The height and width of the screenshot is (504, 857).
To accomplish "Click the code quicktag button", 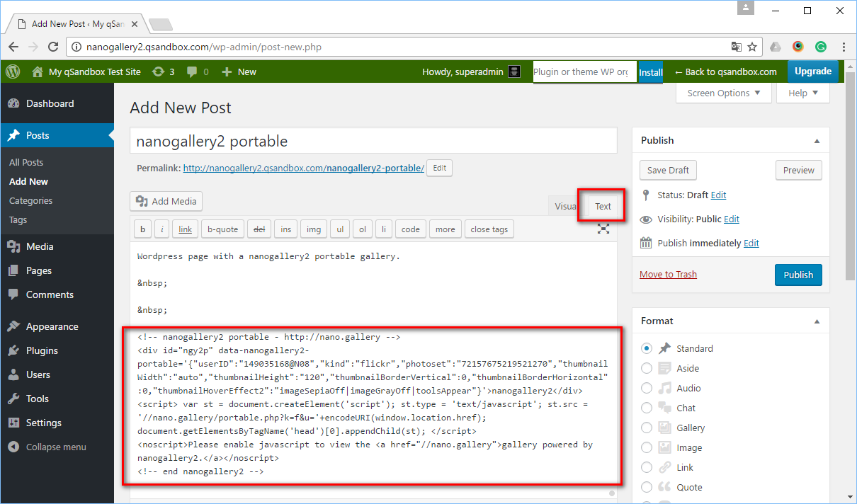I will tap(411, 229).
